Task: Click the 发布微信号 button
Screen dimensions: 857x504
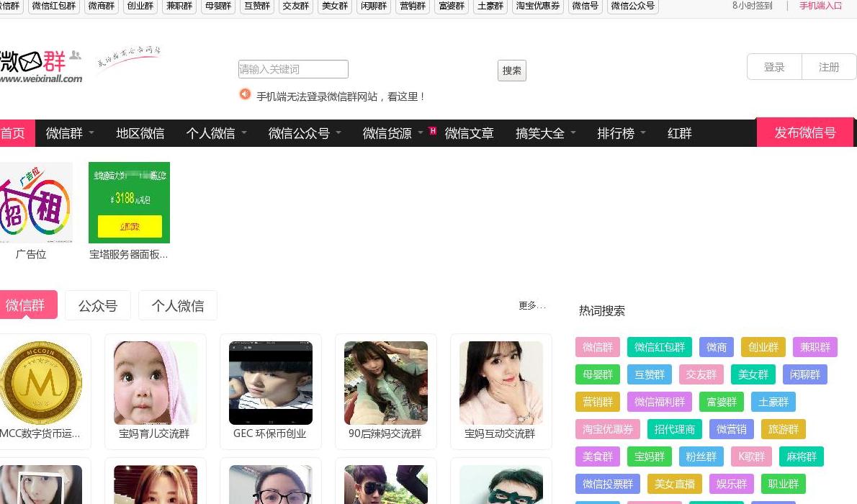Action: pos(805,132)
